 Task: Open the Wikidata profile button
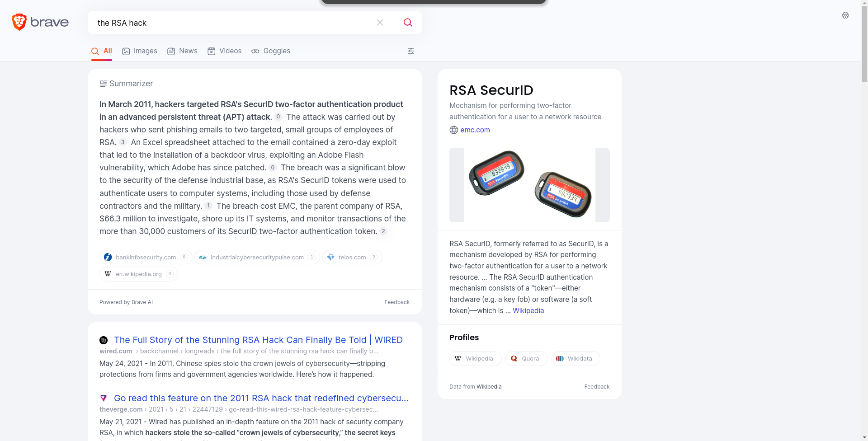(x=575, y=359)
